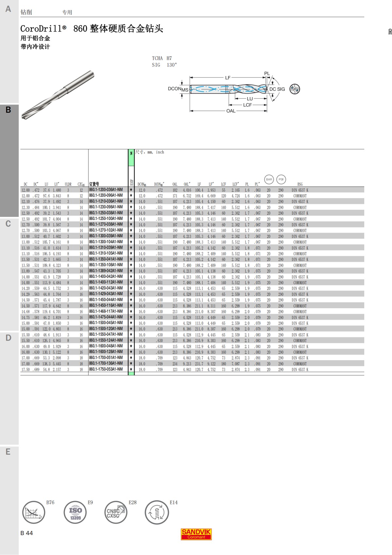Click order code 860.1-1600-128A1-NM

pyautogui.click(x=106, y=352)
